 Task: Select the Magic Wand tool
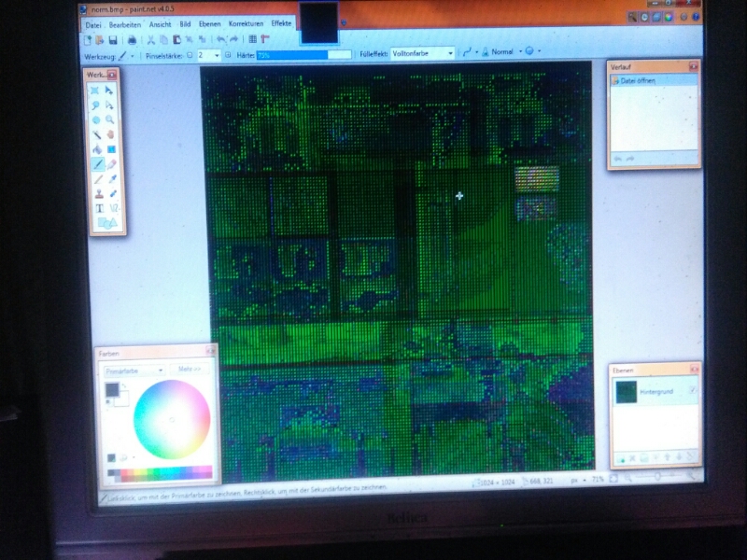click(x=96, y=134)
